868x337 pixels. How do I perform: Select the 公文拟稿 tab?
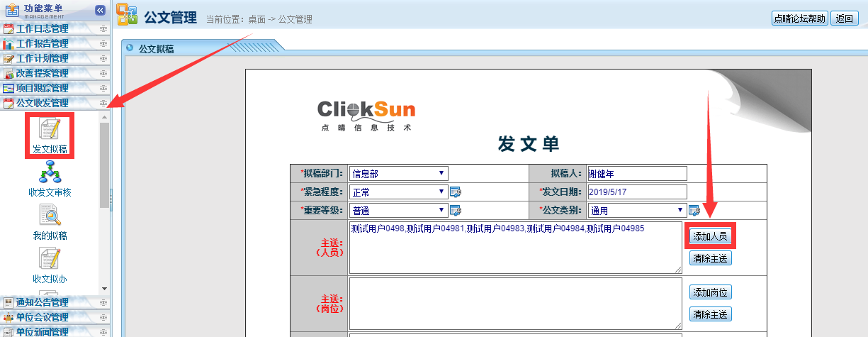[x=157, y=49]
